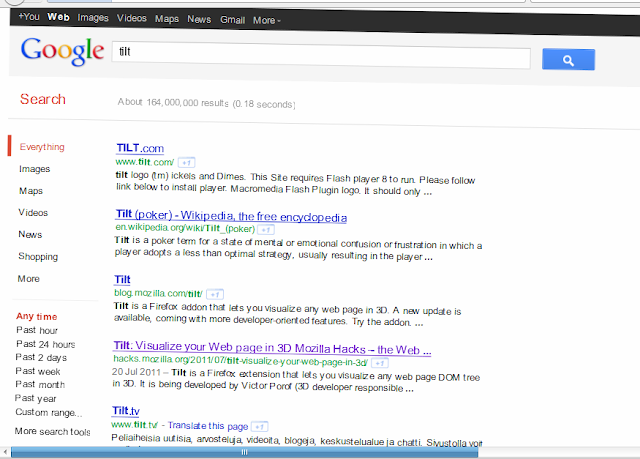The width and height of the screenshot is (640, 459).
Task: Filter results by Images in sidebar
Action: coord(35,169)
